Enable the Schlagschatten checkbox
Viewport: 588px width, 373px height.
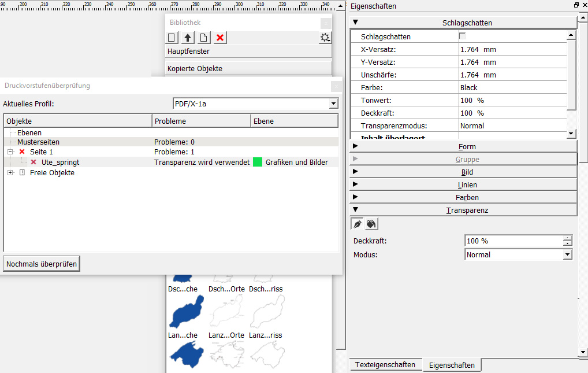462,36
